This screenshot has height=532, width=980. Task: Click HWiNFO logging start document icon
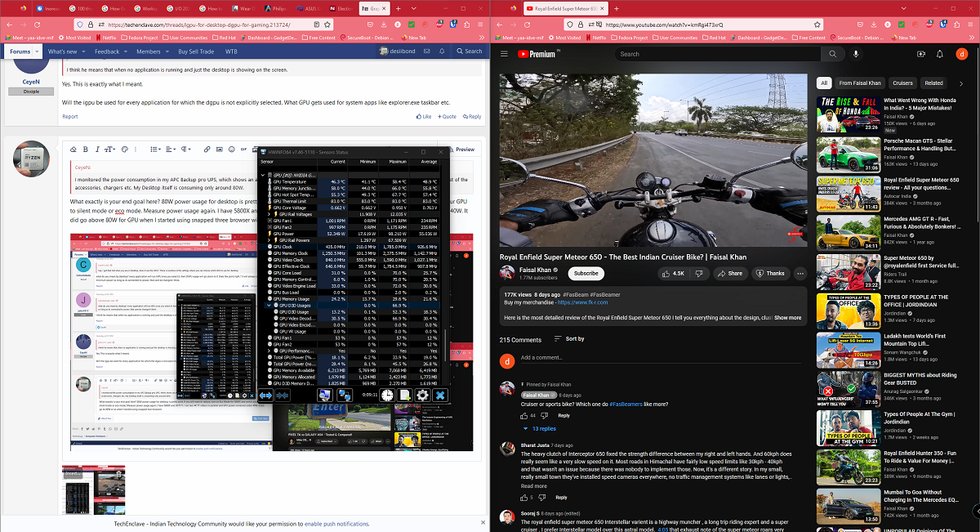pos(404,396)
